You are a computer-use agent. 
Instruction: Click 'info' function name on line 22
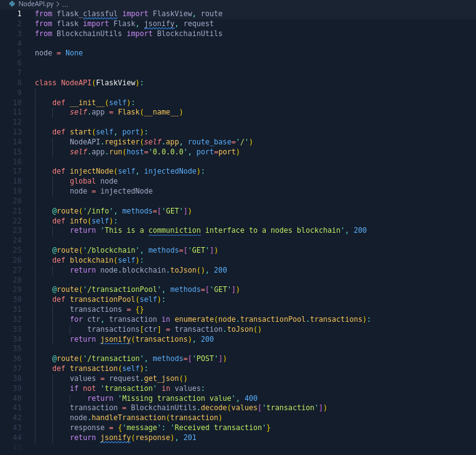tap(78, 221)
